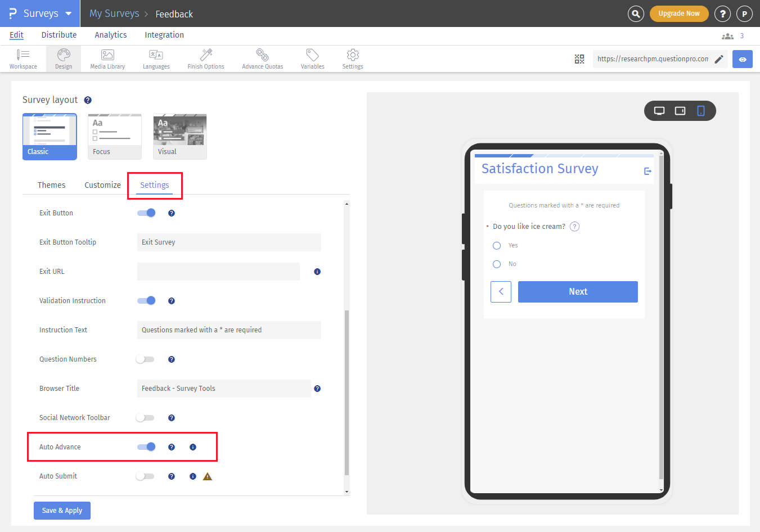Open the Variables panel

click(x=312, y=58)
